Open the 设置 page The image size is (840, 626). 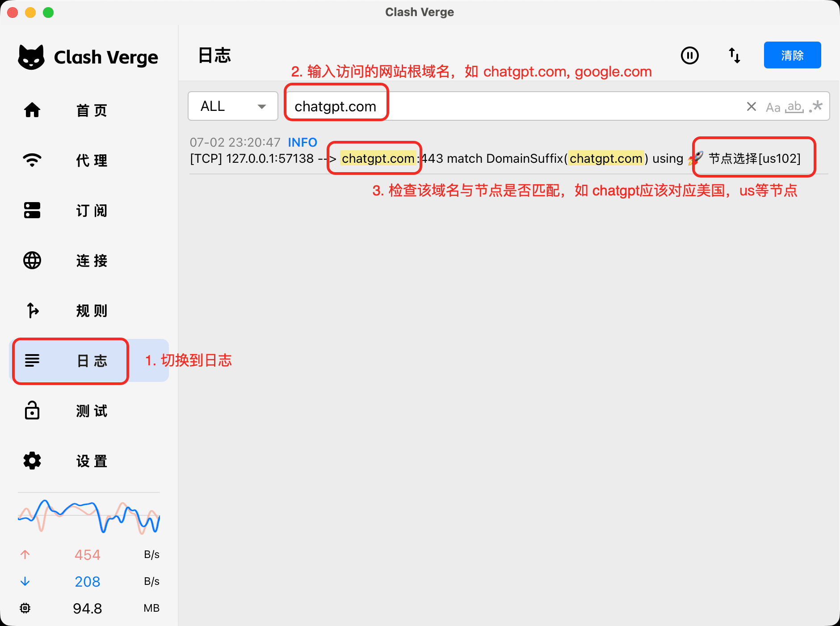89,461
